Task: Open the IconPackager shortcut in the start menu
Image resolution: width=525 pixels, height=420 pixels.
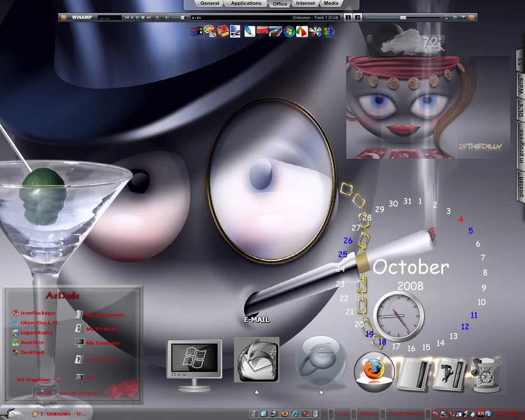Action: [38, 313]
